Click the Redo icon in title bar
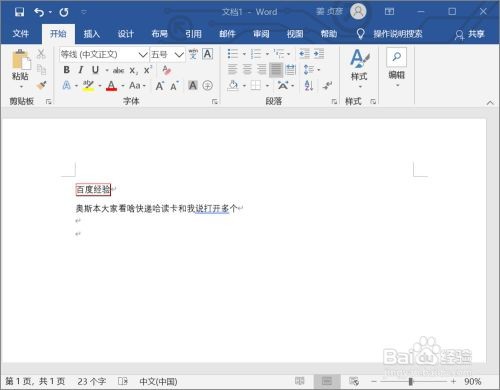 [x=64, y=12]
